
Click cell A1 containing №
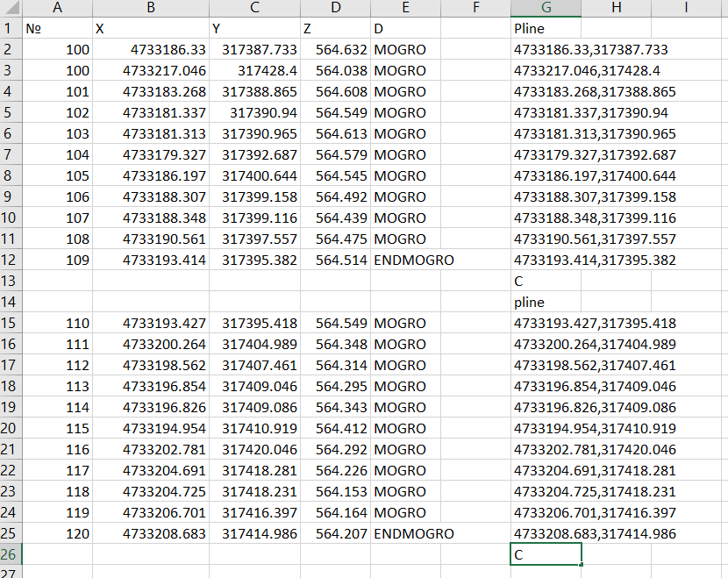point(57,28)
